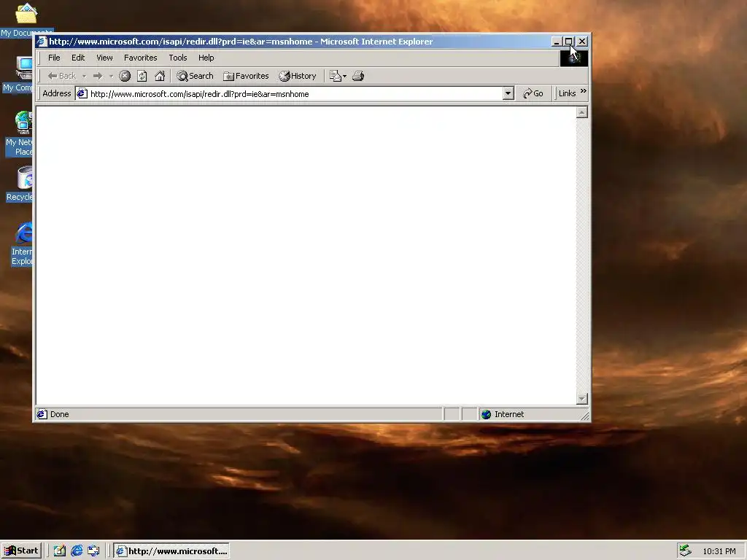This screenshot has height=560, width=747.
Task: Open the File menu
Action: pyautogui.click(x=54, y=58)
